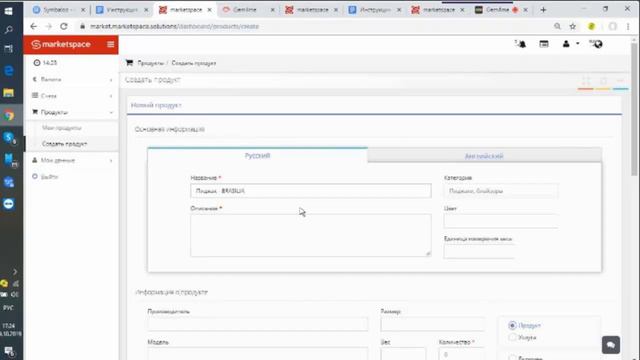Open the unit of weight measurement dropdown
Image resolution: width=640 pixels, height=360 pixels.
click(479, 251)
